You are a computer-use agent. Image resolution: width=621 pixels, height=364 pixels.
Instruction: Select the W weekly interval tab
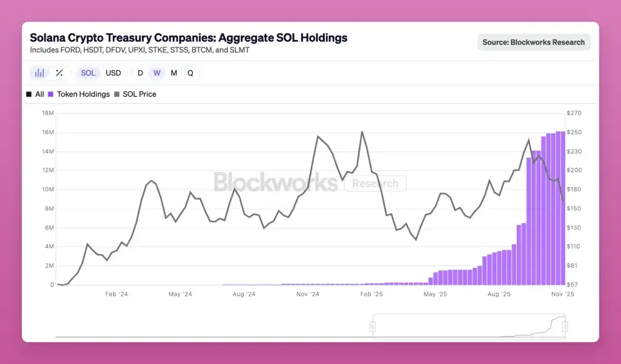coord(157,73)
